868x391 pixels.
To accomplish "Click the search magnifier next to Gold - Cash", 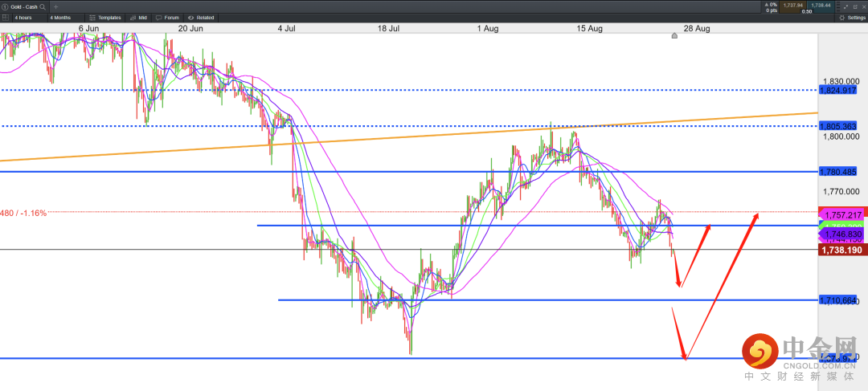I will click(42, 6).
